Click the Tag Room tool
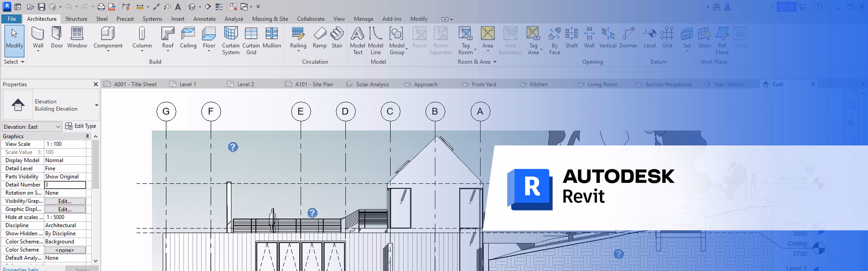The image size is (868, 271). point(465,40)
